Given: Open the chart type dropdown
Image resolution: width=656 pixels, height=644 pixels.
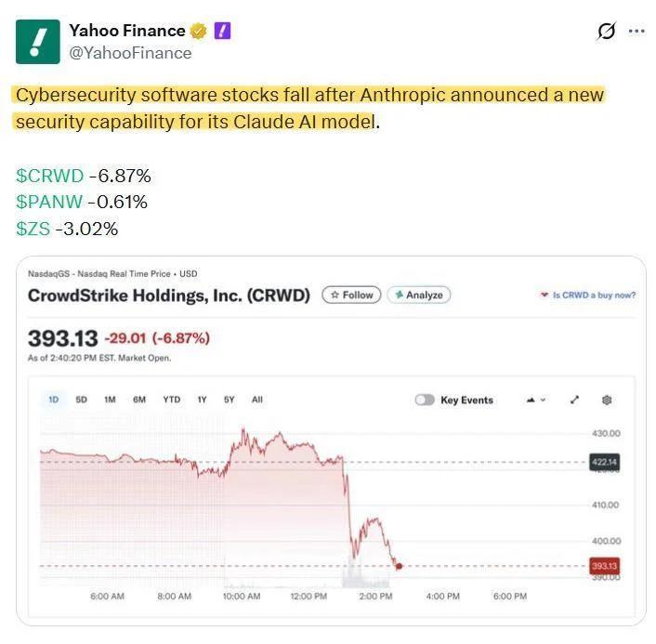Looking at the screenshot, I should point(536,401).
